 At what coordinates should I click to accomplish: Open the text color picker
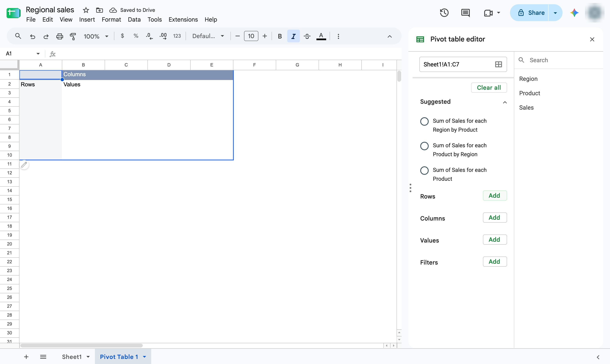321,36
